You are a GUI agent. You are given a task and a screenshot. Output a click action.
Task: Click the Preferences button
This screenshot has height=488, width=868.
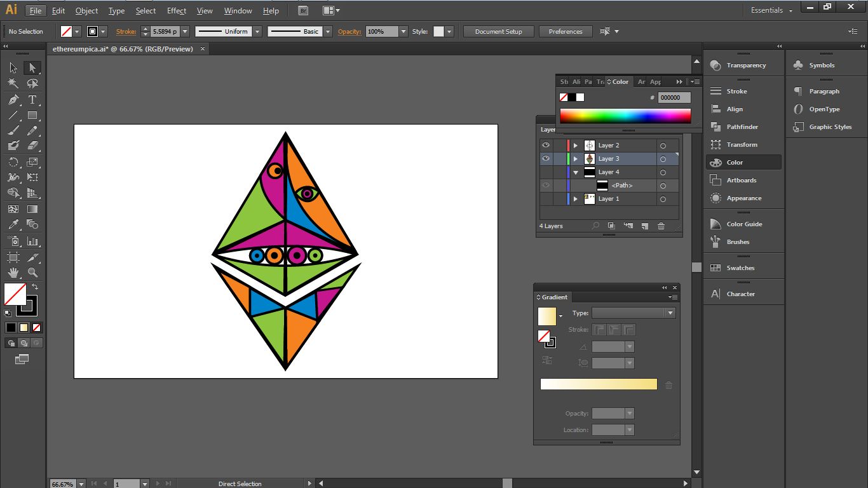pos(566,32)
